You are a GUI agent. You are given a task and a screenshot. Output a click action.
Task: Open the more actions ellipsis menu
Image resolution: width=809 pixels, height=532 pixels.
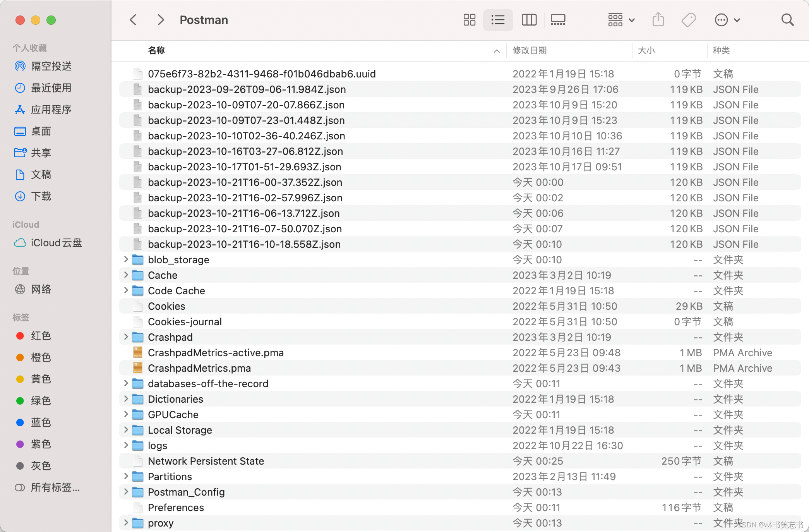727,20
